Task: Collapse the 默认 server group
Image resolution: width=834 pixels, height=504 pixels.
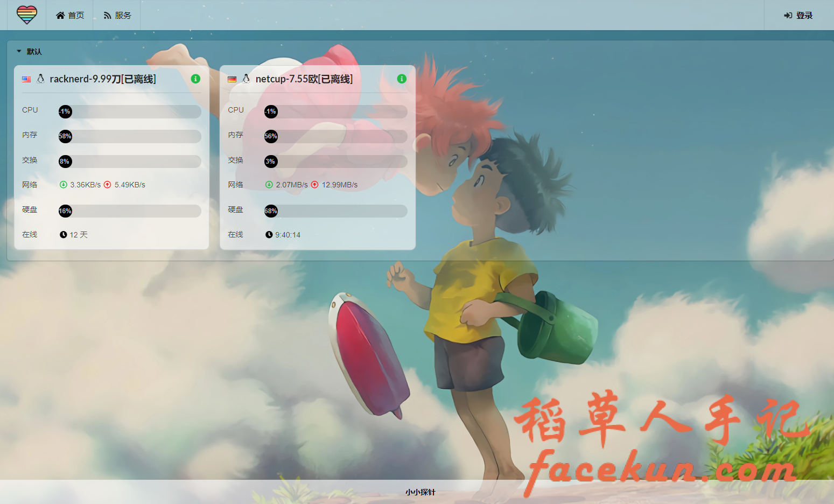Action: click(x=29, y=52)
